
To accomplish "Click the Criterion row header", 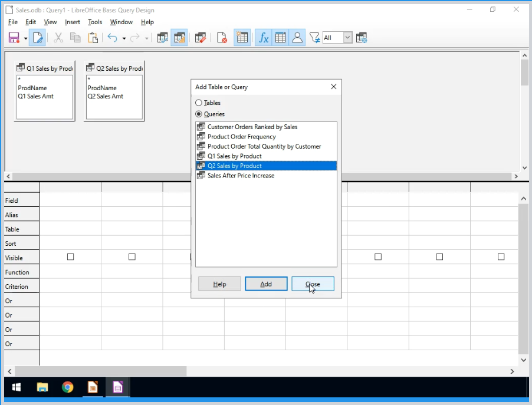I will 22,287.
